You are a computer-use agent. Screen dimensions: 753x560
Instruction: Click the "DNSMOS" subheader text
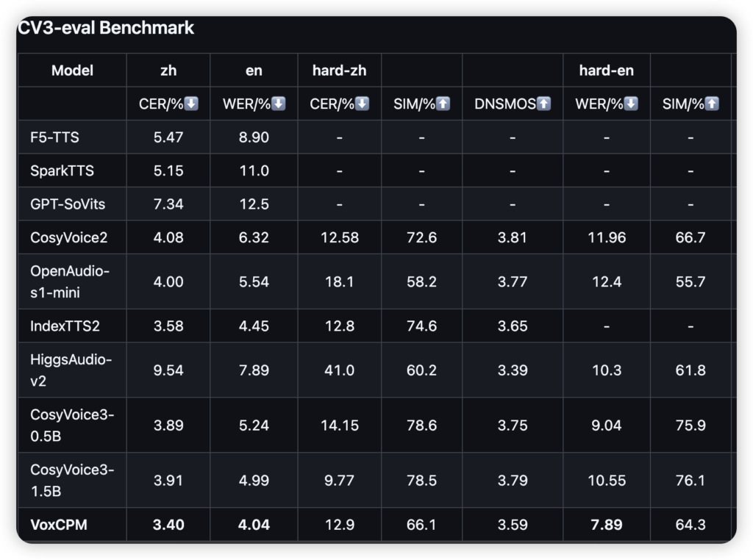[x=505, y=104]
